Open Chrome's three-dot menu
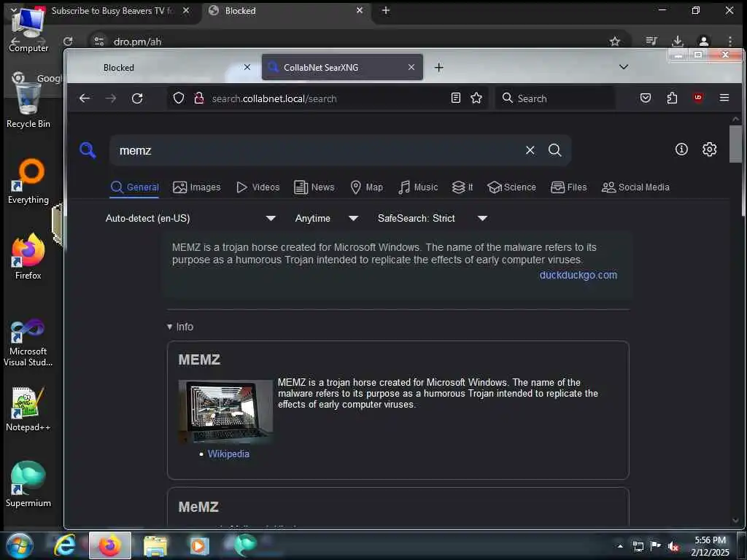 click(729, 42)
